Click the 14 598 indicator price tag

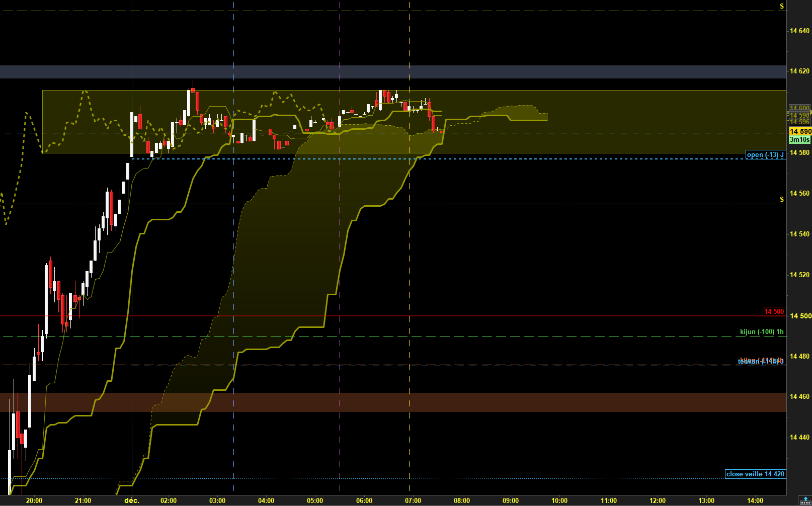click(x=799, y=116)
